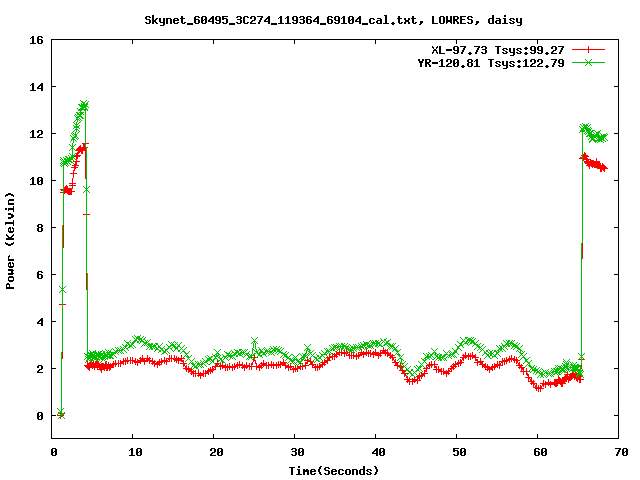Click x-axis tick label 30
The width and height of the screenshot is (640, 480).
tap(296, 452)
